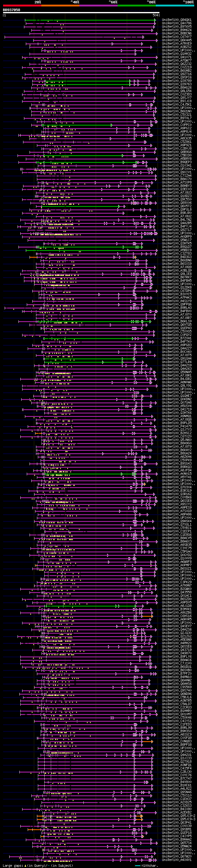Select UniRef100_Q605T2 name

pyautogui.click(x=176, y=206)
